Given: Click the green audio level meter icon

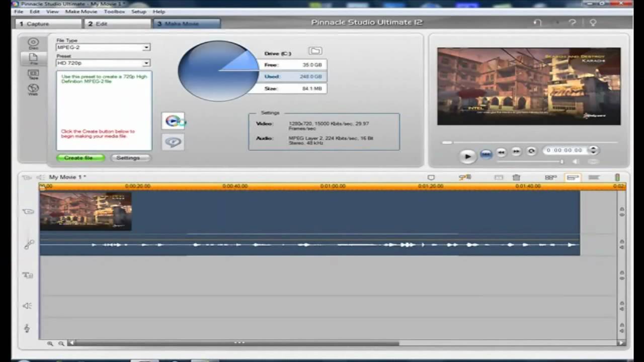Looking at the screenshot, I should coord(617,177).
